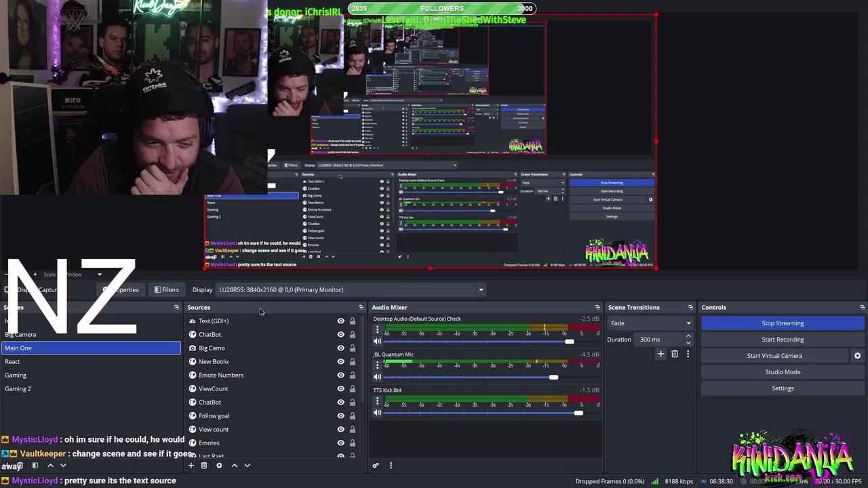This screenshot has height=488, width=868.
Task: Mute Desktop Audio speaker icon
Action: pos(378,341)
